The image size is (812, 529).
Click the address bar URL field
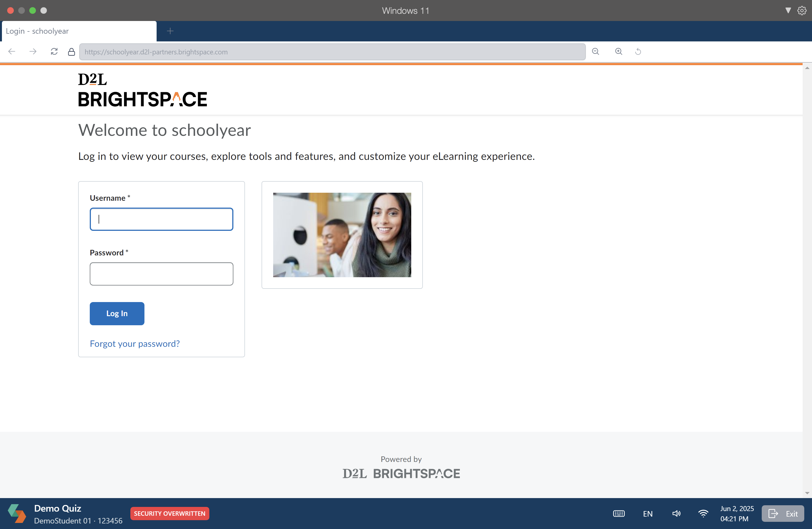point(332,52)
